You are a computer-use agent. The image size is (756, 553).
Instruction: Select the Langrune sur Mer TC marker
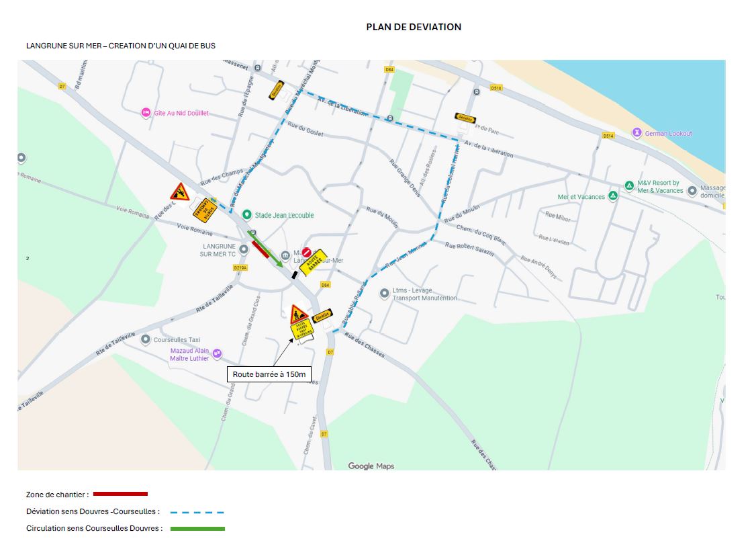click(x=244, y=249)
